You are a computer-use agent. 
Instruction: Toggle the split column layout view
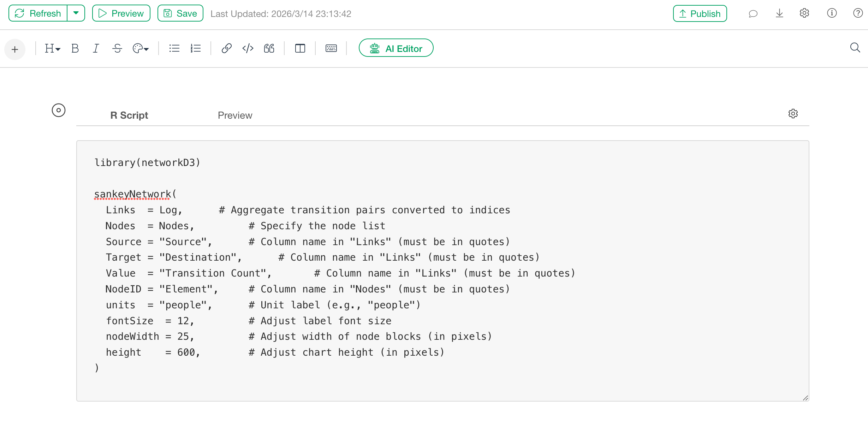[300, 48]
